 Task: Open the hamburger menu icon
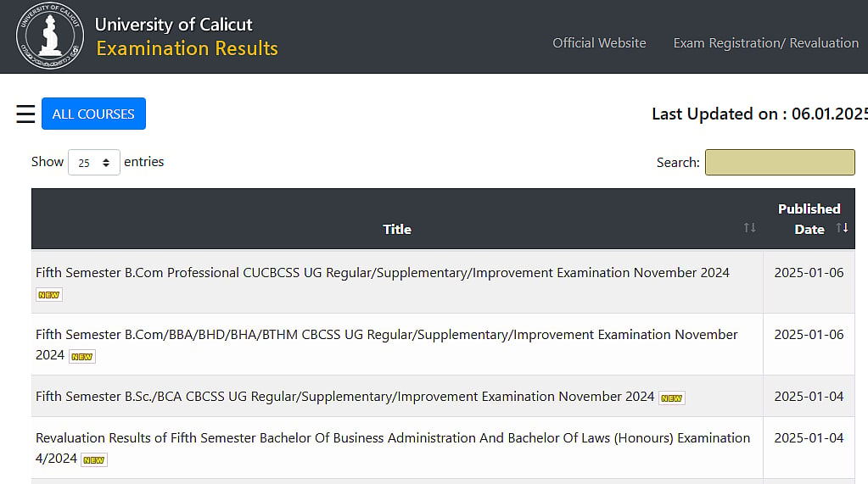coord(25,114)
